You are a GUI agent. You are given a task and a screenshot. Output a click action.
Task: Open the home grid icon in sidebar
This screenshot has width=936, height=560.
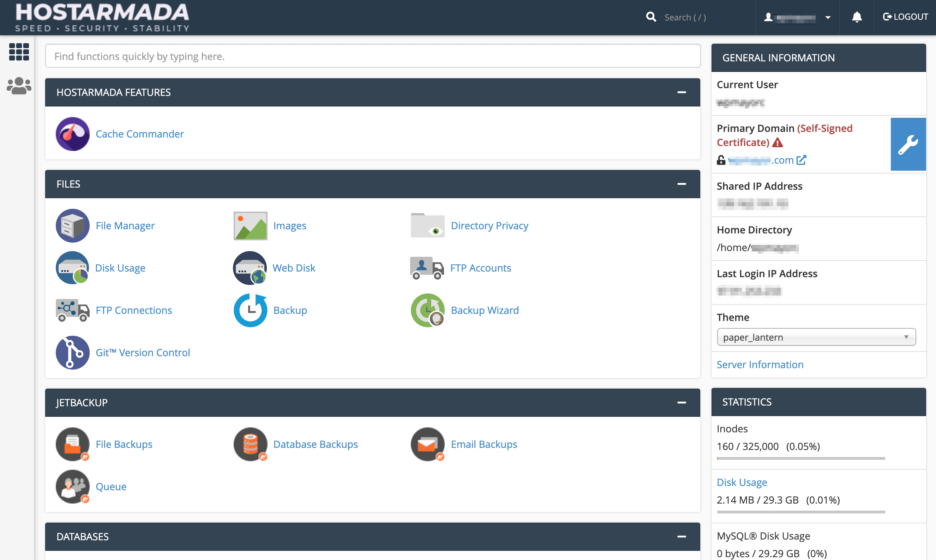pyautogui.click(x=19, y=52)
